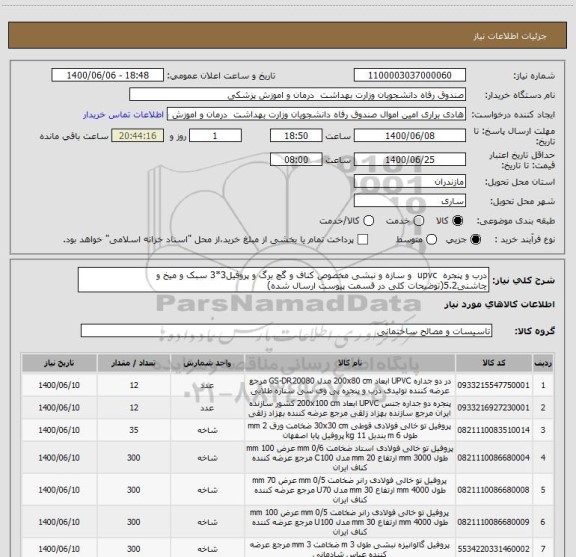Click the goods group field تاسیسات و مصالح ساختمانی

(286, 331)
